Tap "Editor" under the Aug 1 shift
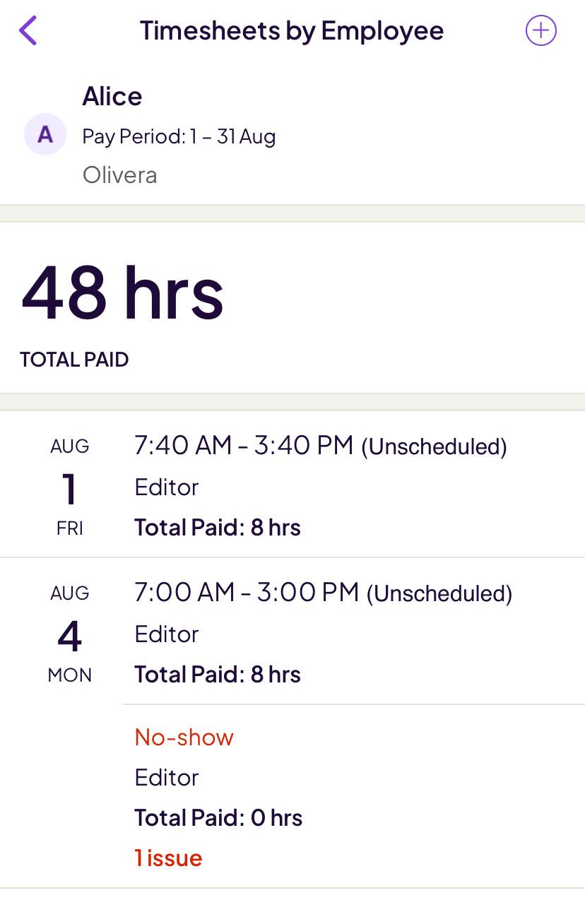Image resolution: width=585 pixels, height=924 pixels. point(166,487)
